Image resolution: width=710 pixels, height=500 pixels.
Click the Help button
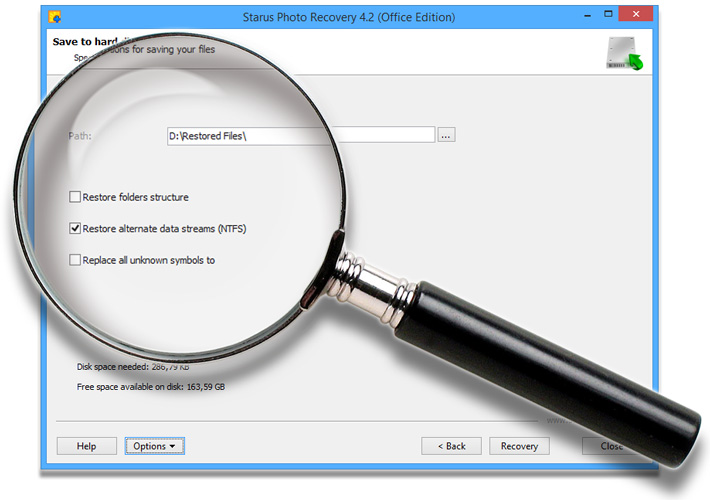86,446
